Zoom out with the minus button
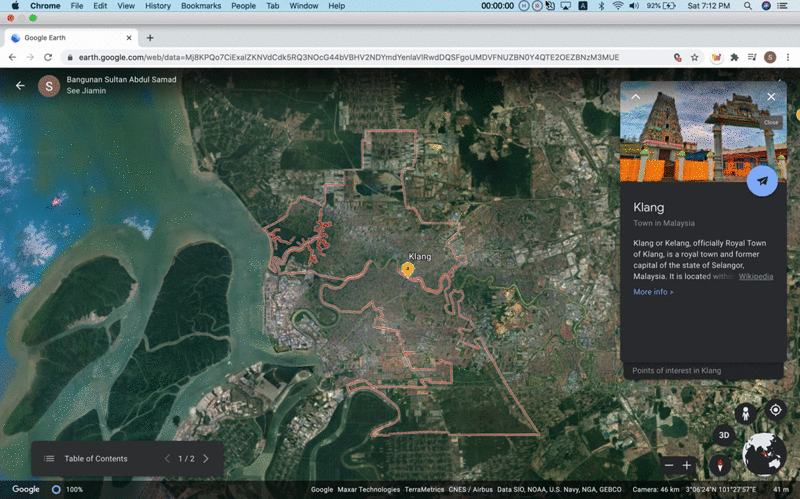This screenshot has height=499, width=800. pyautogui.click(x=669, y=465)
